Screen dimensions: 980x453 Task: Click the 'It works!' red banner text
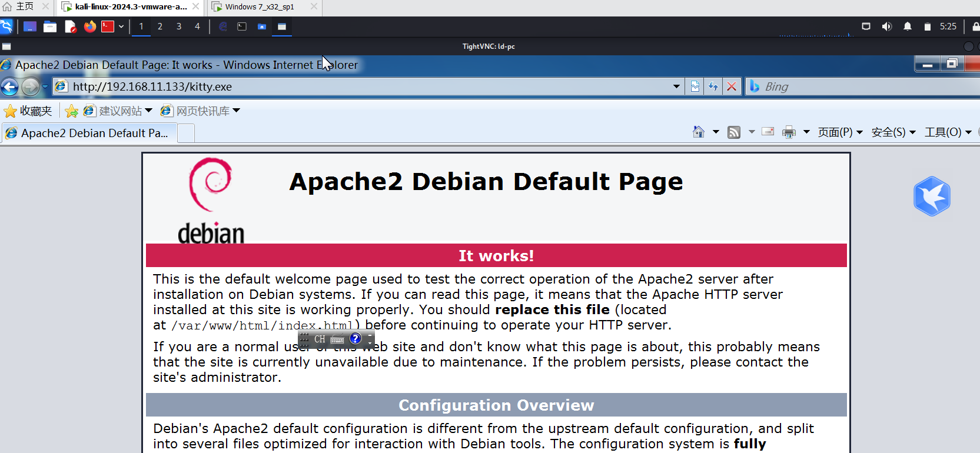496,256
